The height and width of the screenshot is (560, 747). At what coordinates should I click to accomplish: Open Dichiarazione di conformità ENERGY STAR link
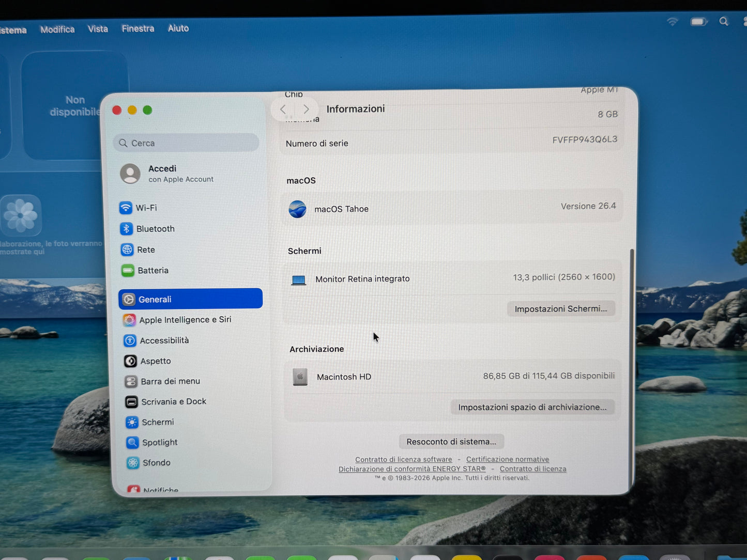point(412,469)
